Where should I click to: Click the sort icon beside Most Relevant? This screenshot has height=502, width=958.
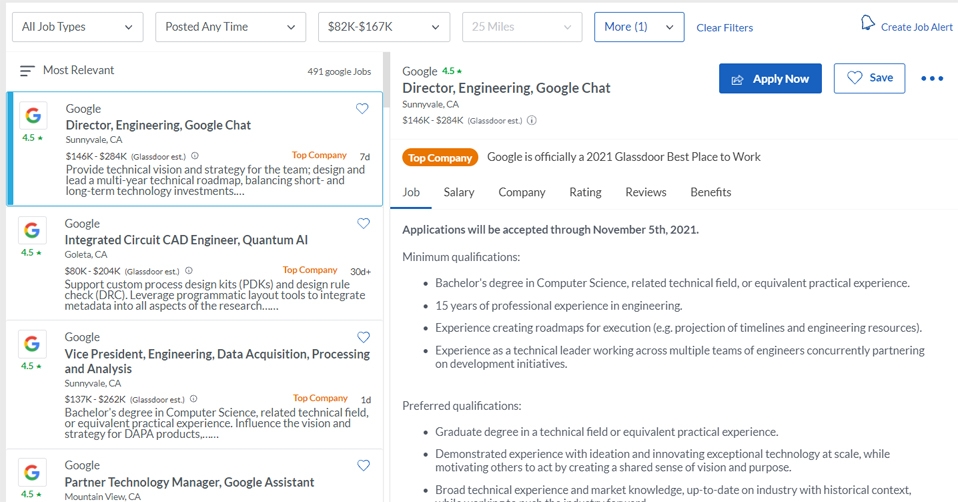coord(27,71)
